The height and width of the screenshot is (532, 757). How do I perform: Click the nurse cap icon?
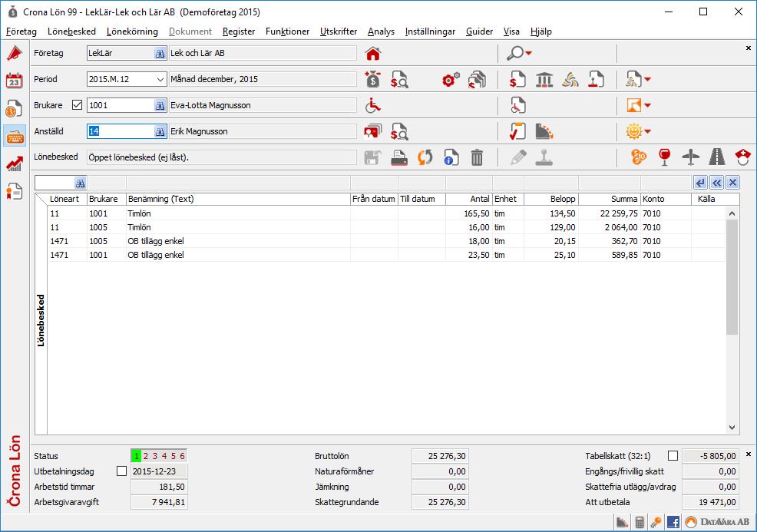(743, 157)
